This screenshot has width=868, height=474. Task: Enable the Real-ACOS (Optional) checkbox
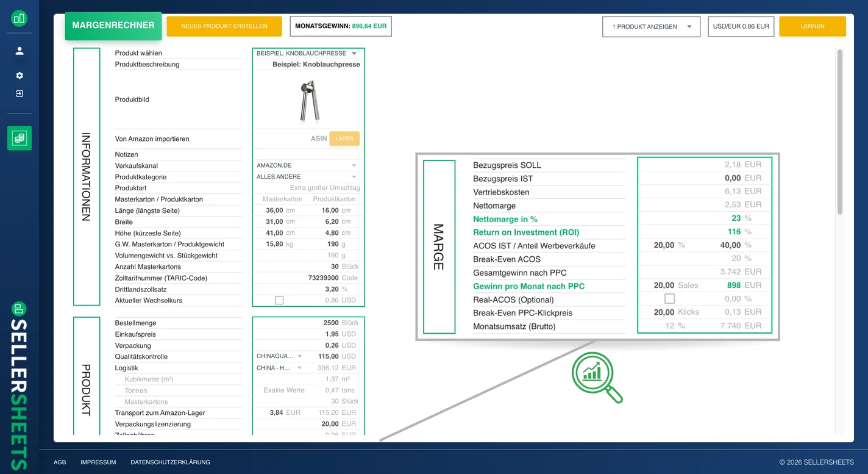coord(669,299)
